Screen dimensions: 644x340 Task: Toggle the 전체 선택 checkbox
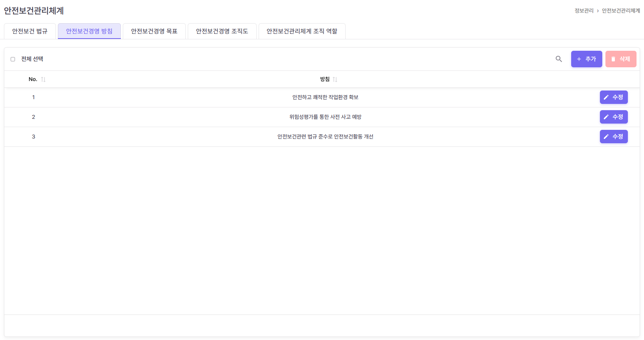point(13,59)
